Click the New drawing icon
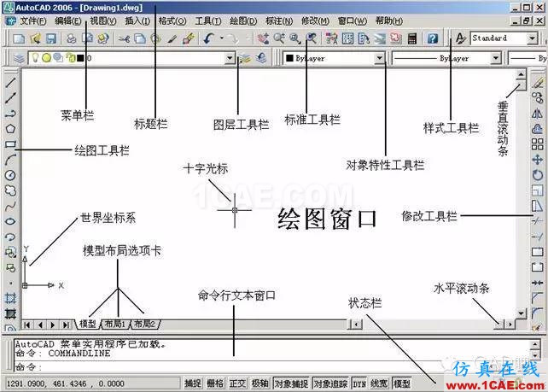548x392 pixels. (x=19, y=38)
